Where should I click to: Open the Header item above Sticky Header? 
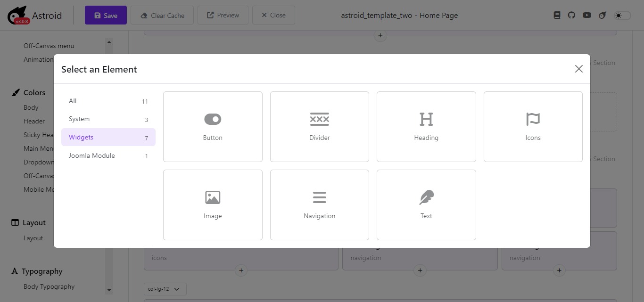point(34,121)
